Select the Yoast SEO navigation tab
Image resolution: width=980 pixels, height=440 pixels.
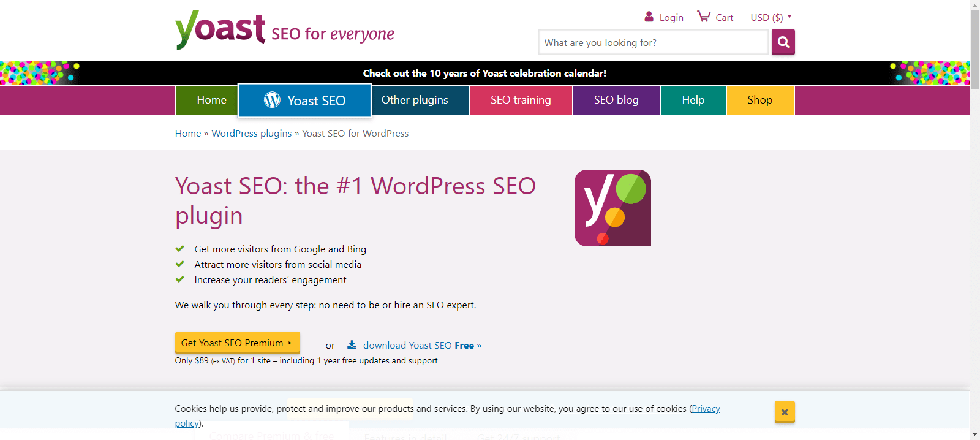pos(304,100)
